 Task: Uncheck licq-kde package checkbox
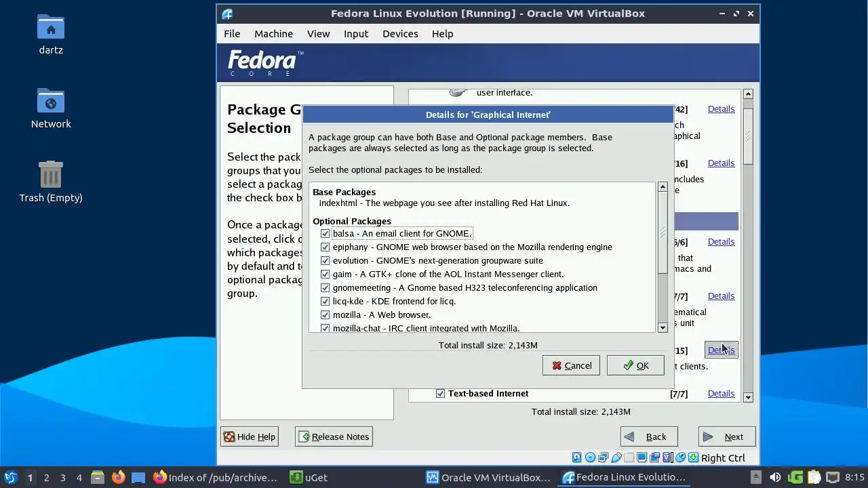[325, 301]
